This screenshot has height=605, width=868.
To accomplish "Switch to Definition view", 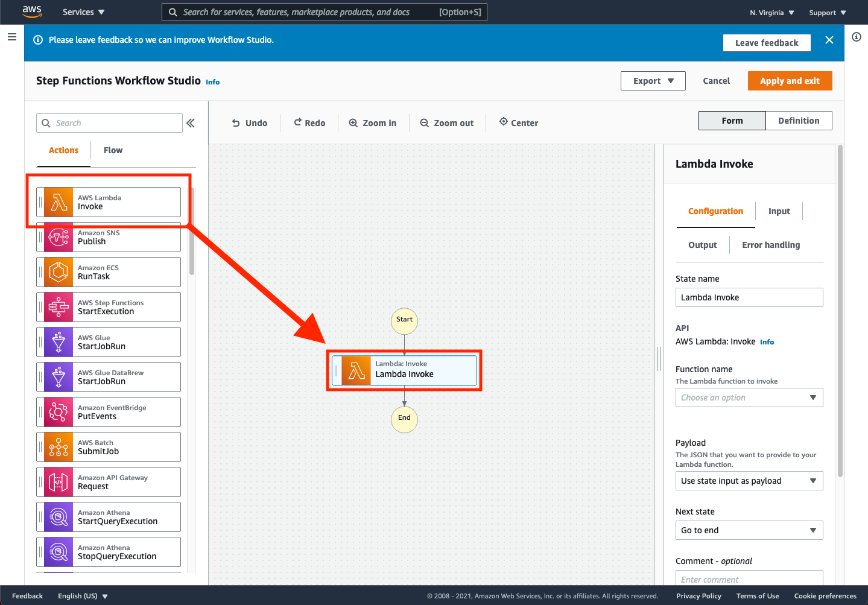I will [x=799, y=121].
